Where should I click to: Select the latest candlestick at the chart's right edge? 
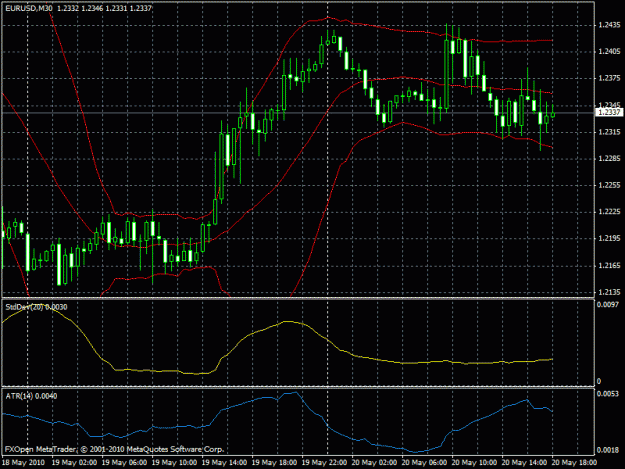(553, 114)
